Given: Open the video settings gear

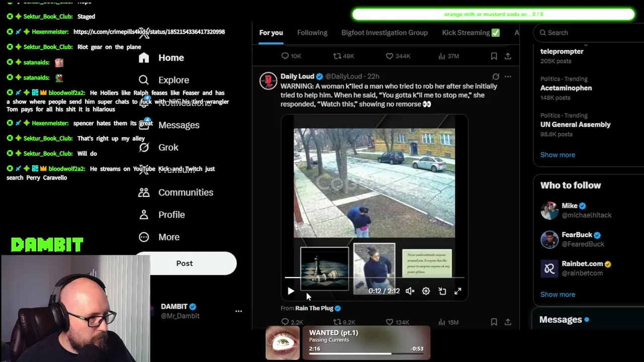Looking at the screenshot, I should point(426,291).
